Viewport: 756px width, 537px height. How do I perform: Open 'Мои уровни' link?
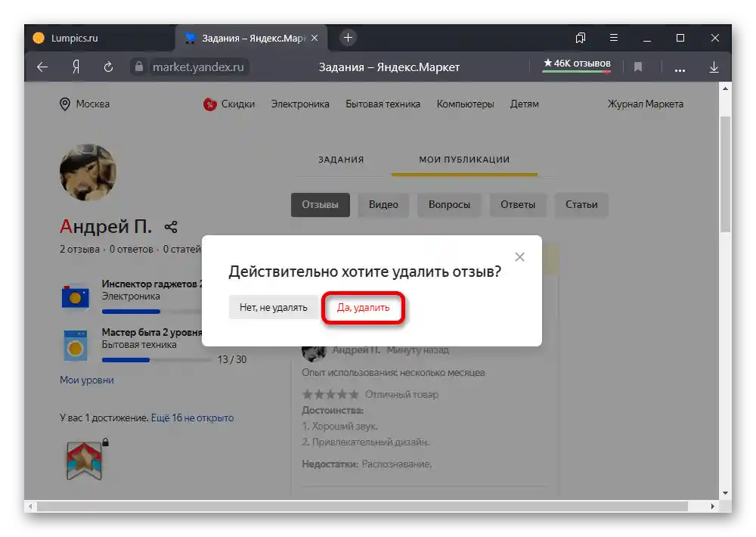coord(87,380)
